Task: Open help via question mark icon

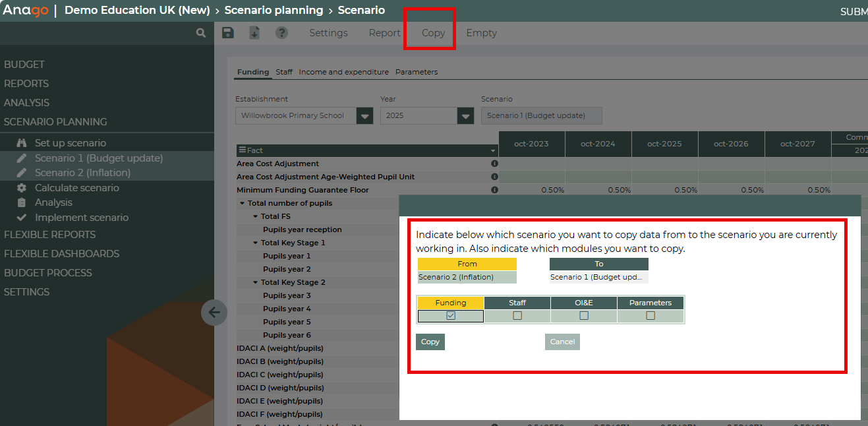Action: click(x=281, y=33)
